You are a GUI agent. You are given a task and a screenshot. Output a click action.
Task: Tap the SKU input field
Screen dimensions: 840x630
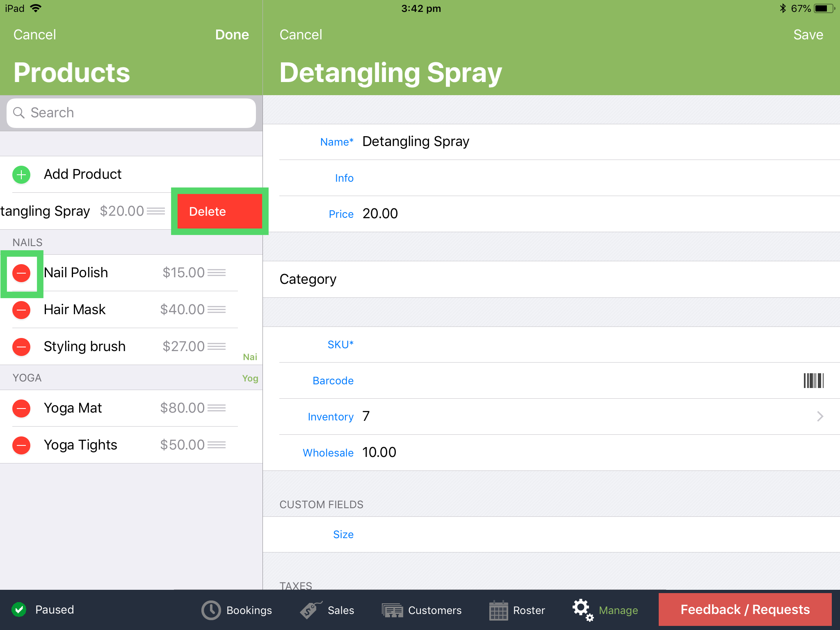pos(559,345)
